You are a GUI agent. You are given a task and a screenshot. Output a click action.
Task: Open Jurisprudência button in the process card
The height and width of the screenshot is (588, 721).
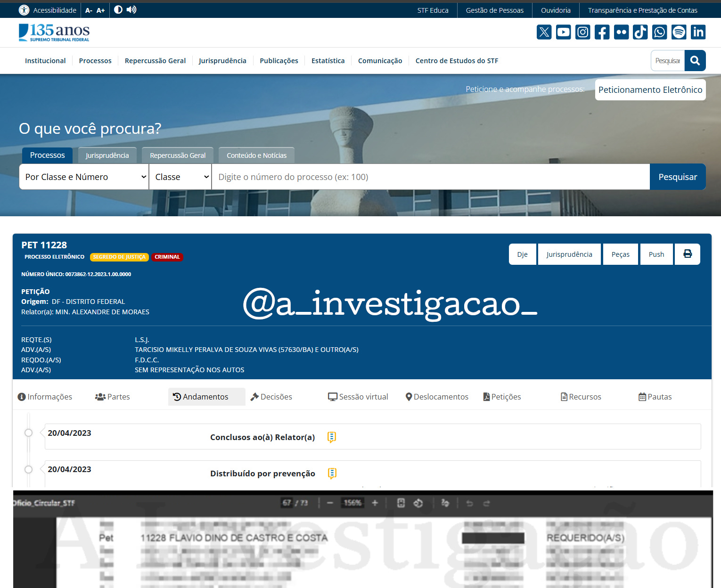pyautogui.click(x=569, y=254)
